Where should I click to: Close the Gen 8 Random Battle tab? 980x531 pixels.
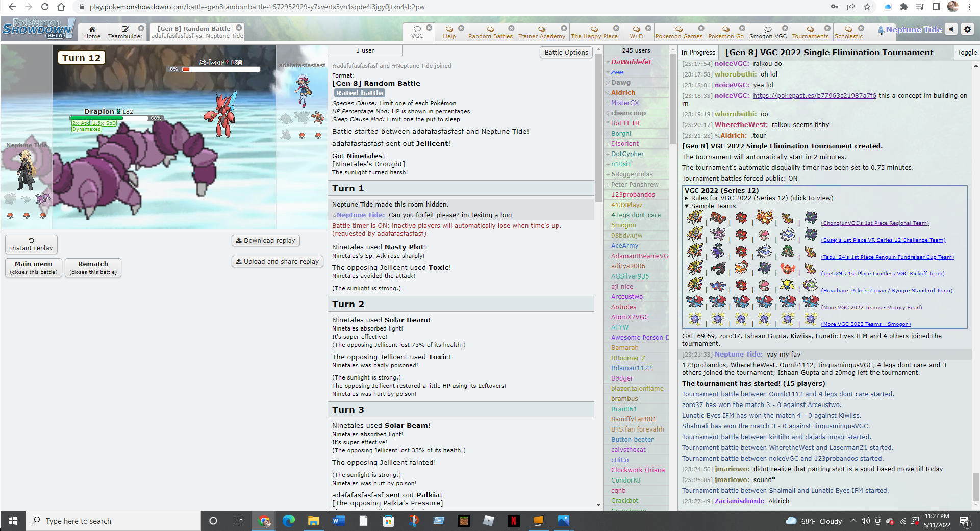239,28
